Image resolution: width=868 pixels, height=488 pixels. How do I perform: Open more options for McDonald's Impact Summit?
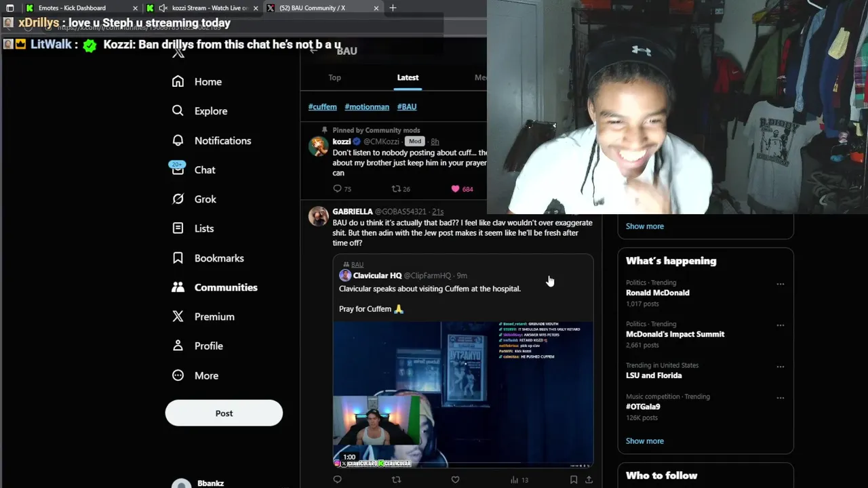pyautogui.click(x=781, y=325)
